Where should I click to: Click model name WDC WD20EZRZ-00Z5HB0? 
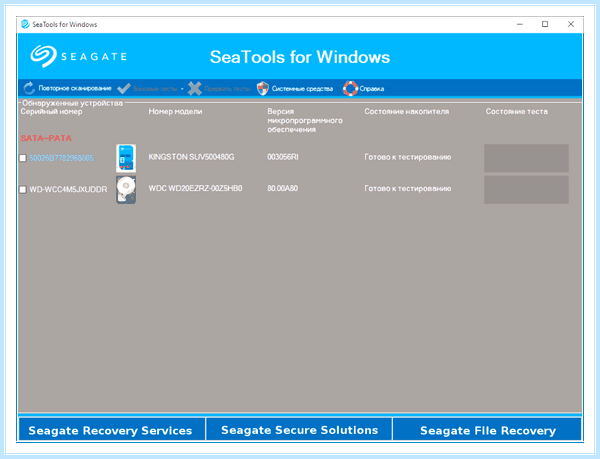pos(195,189)
